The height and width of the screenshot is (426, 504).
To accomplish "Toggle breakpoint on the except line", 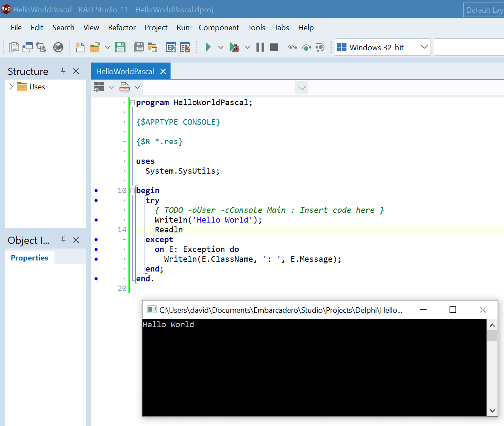I will (x=96, y=240).
